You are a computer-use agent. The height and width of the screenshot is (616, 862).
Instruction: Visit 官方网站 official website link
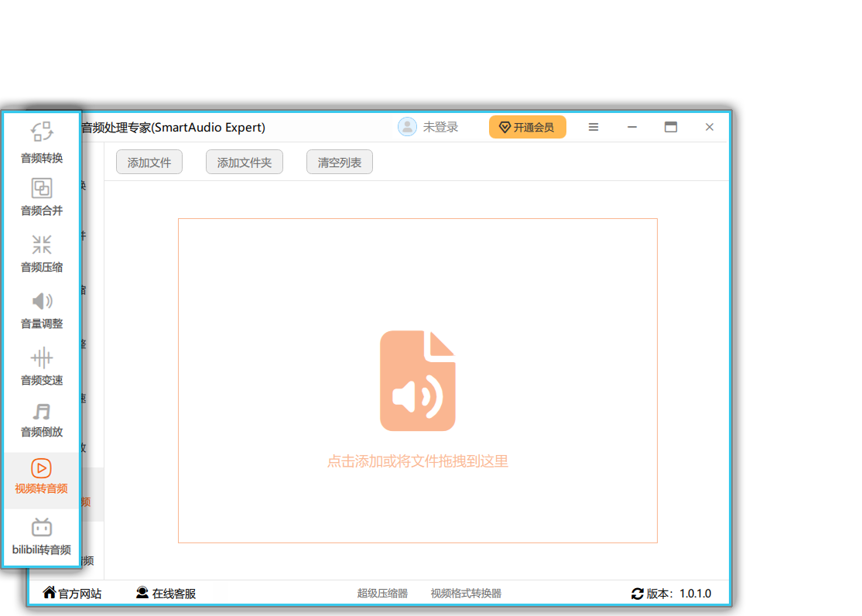[x=72, y=594]
